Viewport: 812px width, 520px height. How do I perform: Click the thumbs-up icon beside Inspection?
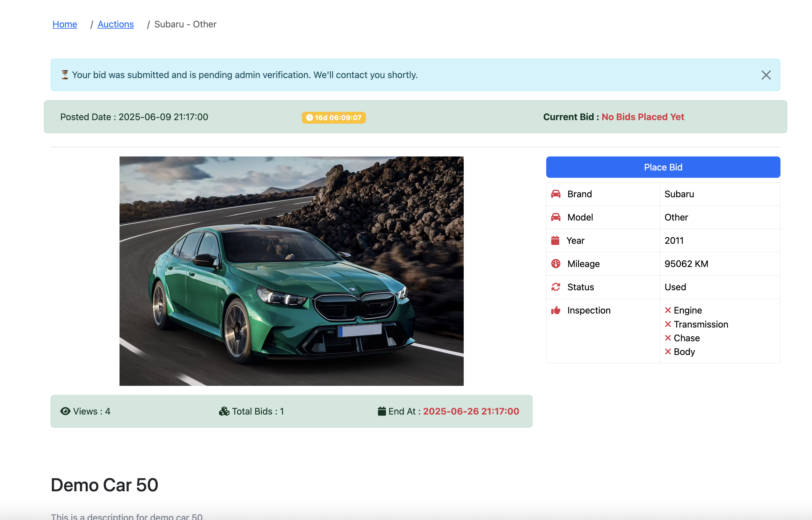tap(556, 310)
